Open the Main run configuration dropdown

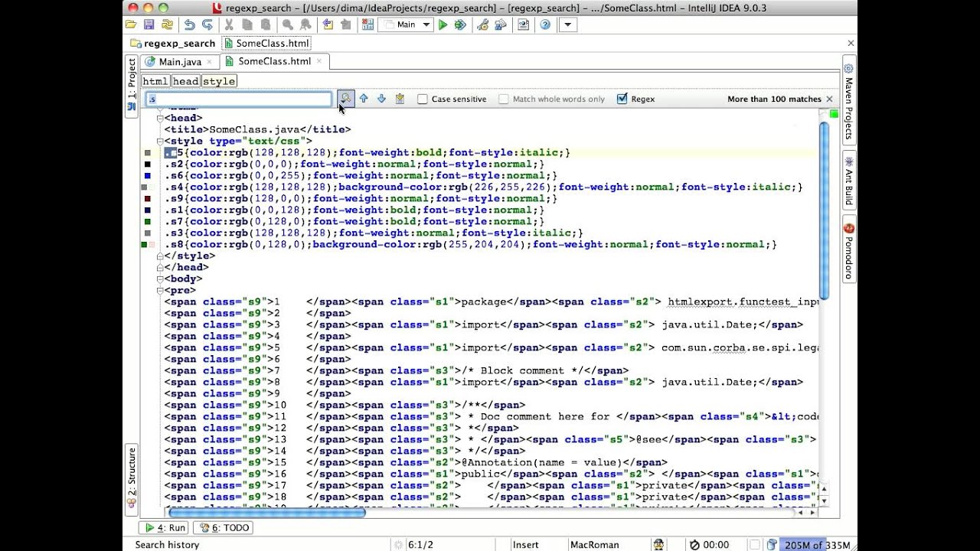pyautogui.click(x=407, y=24)
